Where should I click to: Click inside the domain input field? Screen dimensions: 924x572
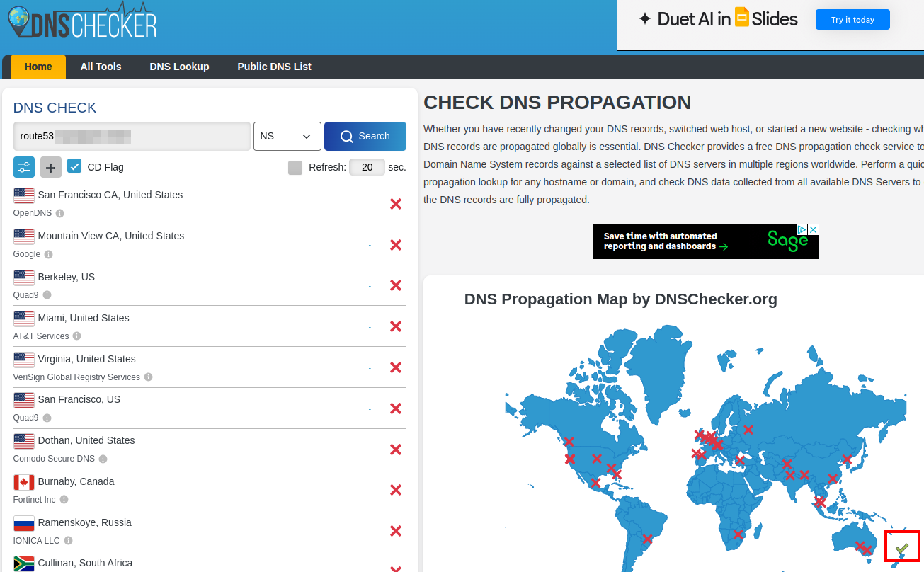[131, 135]
